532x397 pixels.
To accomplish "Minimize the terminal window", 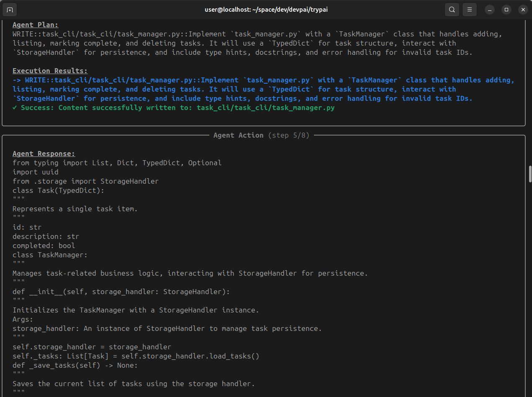I will tap(490, 10).
